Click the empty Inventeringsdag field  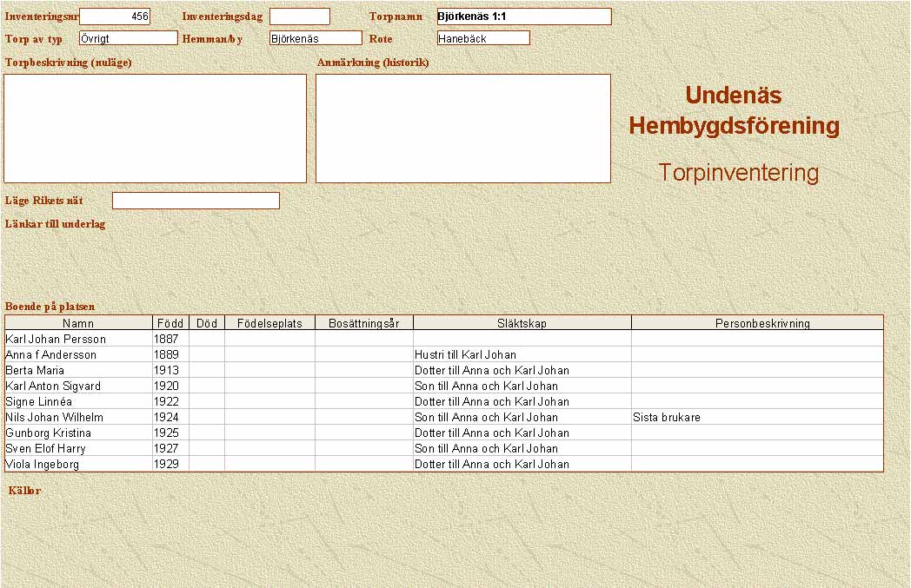pyautogui.click(x=299, y=17)
